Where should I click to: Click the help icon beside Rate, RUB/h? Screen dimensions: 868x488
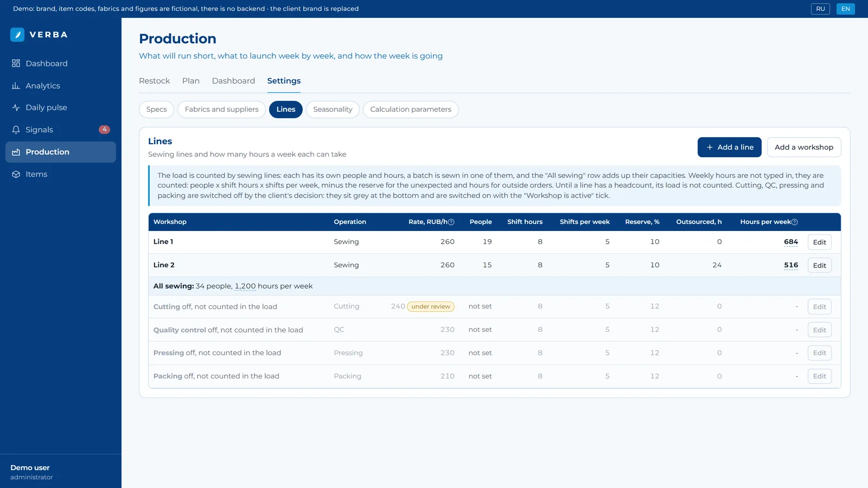(451, 222)
